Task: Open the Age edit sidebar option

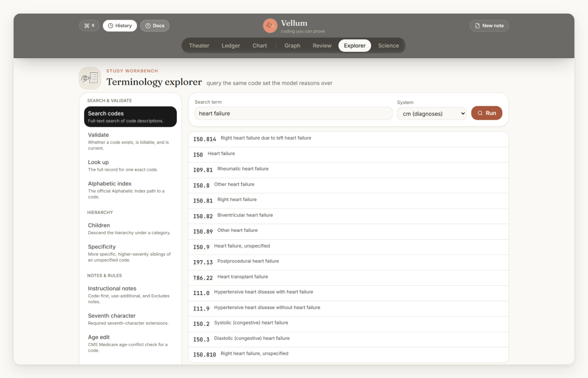Action: click(130, 344)
